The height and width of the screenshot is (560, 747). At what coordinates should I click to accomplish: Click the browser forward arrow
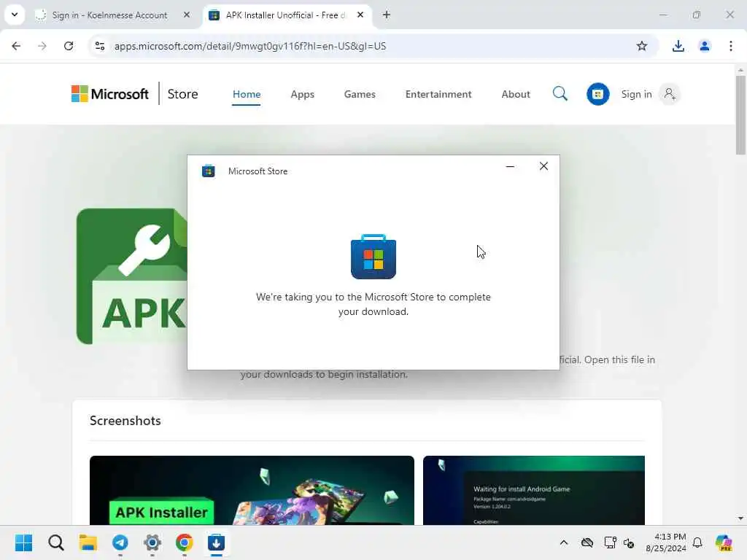click(42, 46)
